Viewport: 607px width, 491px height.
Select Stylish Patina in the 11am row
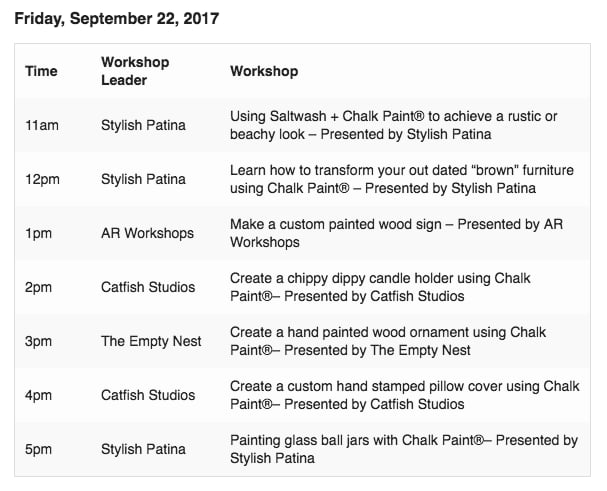point(143,125)
